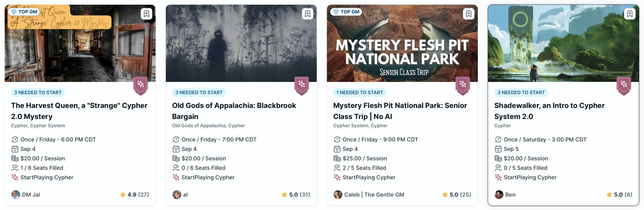Click the pink sparkle ribbon on Shadewalker card
Image resolution: width=644 pixels, height=210 pixels.
(624, 86)
